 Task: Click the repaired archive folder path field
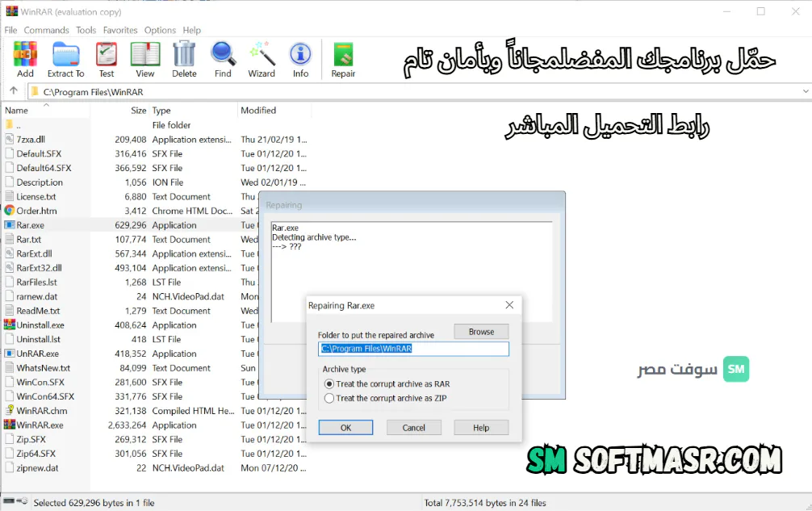coord(413,349)
